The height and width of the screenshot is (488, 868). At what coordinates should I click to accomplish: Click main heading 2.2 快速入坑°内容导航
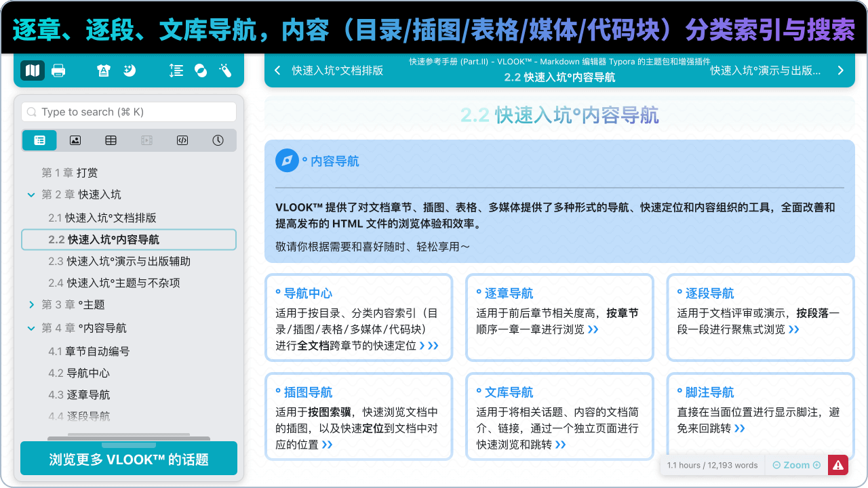click(559, 115)
